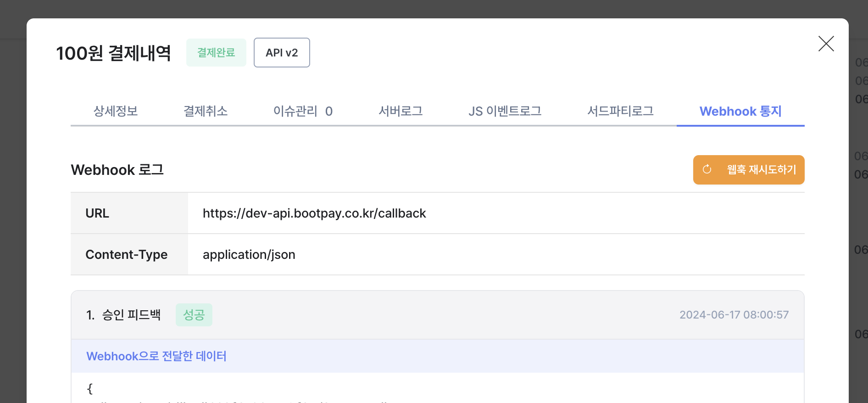
Task: View the JS 이벤트로그 tab
Action: [505, 111]
